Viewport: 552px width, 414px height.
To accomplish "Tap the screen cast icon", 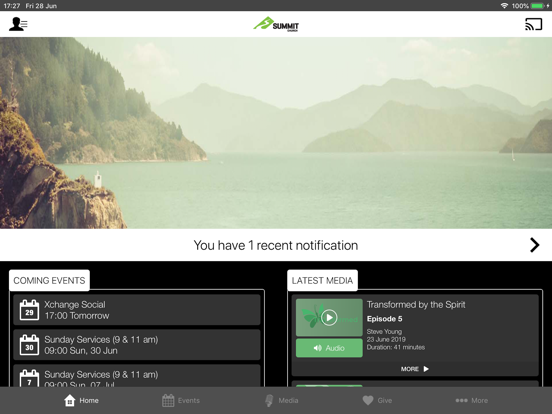I will 533,24.
